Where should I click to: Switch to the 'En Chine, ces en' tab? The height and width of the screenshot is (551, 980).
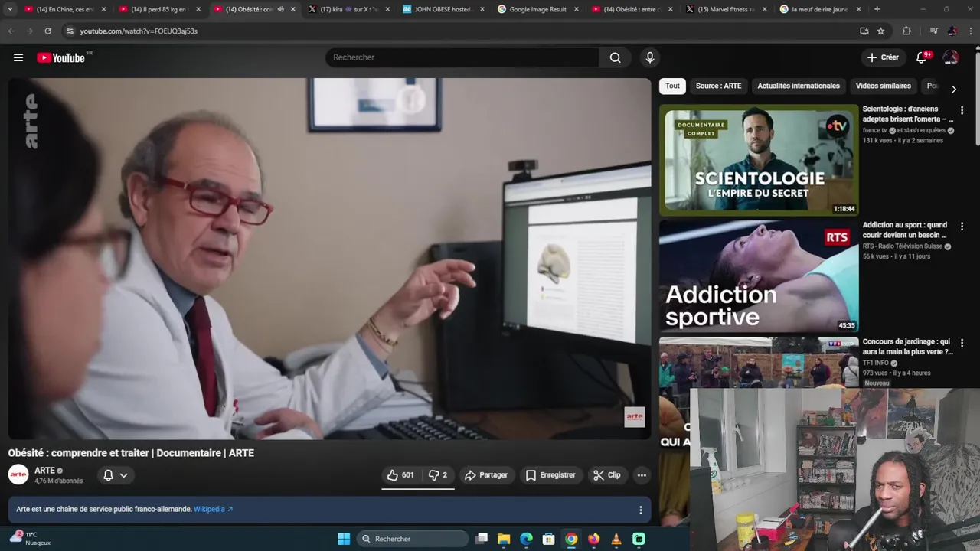click(65, 9)
